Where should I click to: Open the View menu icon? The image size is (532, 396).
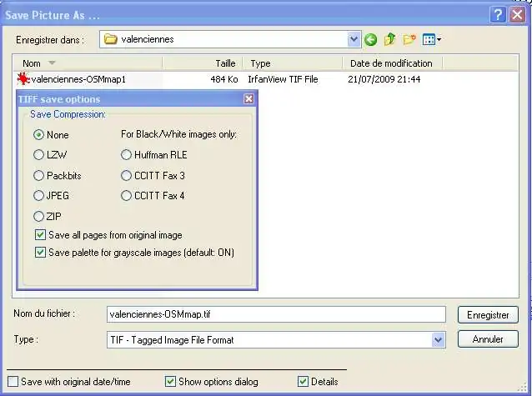pos(431,39)
